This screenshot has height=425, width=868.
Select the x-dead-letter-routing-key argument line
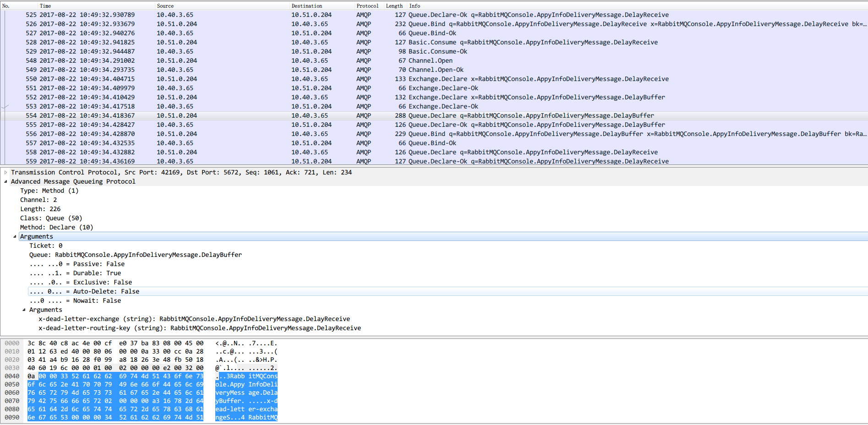coord(200,328)
